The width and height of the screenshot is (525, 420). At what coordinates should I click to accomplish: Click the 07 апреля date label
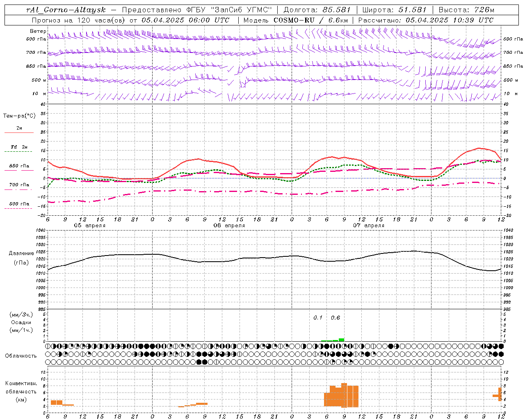pos(369,226)
